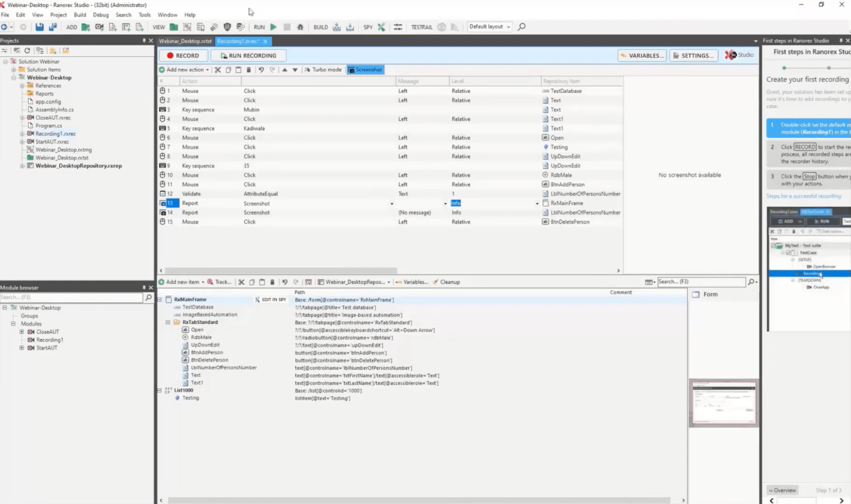The width and height of the screenshot is (851, 504).
Task: Click Refresh icon in Projects panel
Action: tap(27, 51)
